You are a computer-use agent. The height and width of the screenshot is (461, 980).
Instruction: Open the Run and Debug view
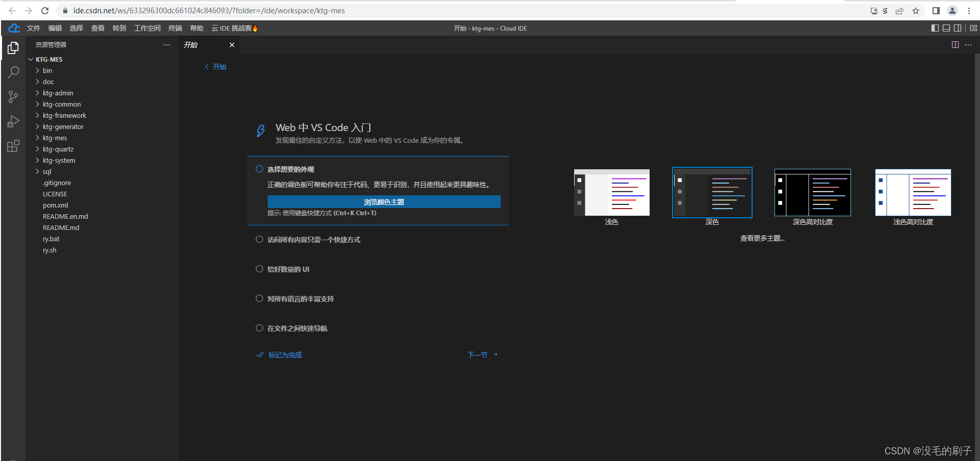(x=13, y=121)
